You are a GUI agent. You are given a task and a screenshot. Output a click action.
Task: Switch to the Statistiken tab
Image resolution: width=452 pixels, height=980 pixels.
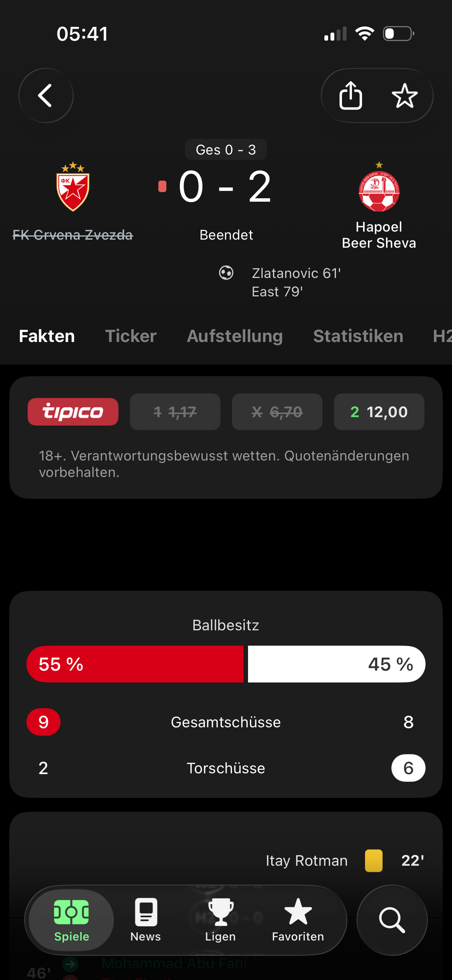pos(358,336)
